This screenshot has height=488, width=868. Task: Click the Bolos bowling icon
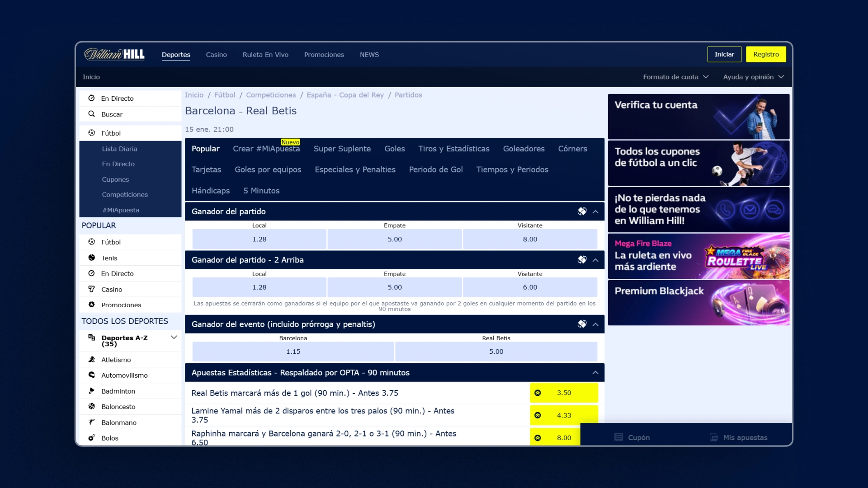(91, 438)
